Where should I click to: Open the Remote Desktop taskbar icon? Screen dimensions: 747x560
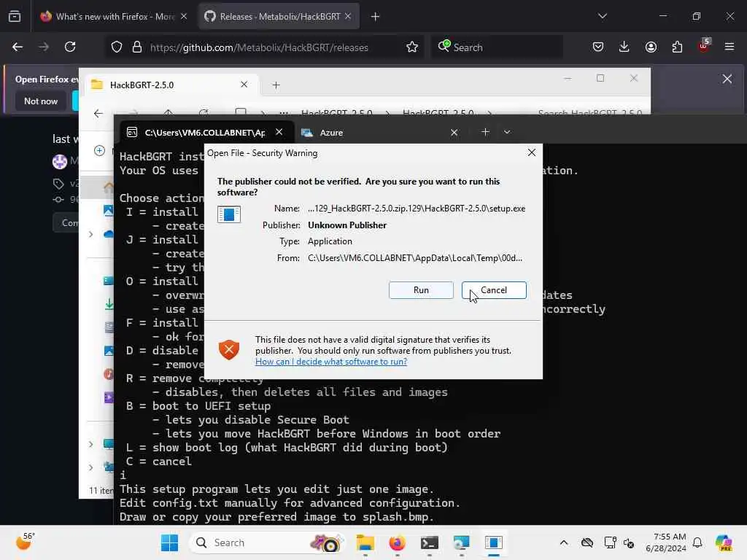pos(461,542)
